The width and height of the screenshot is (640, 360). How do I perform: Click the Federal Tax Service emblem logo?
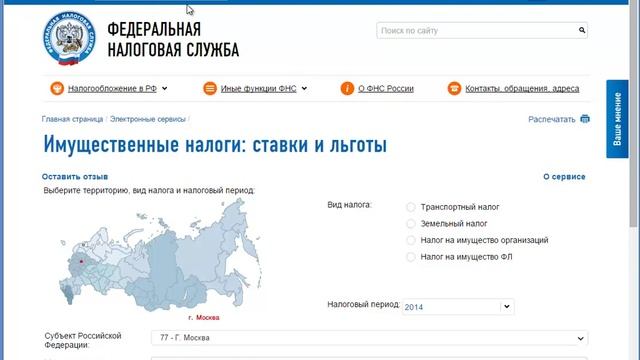pos(69,38)
